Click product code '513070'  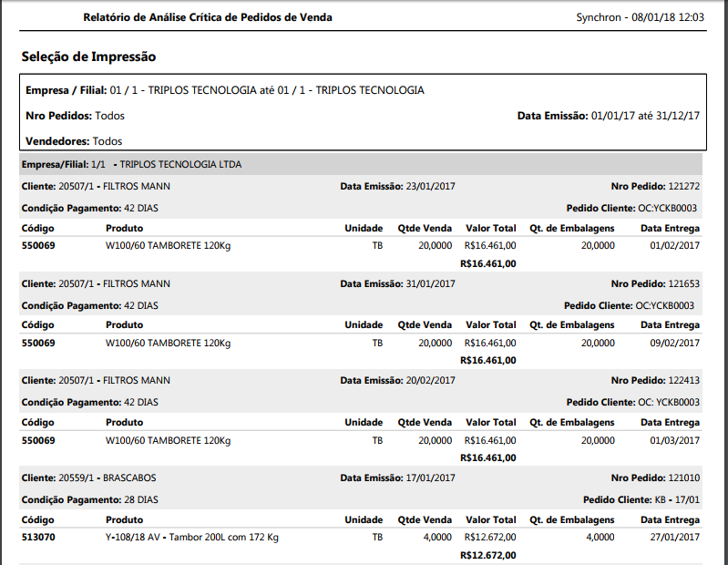coord(38,537)
